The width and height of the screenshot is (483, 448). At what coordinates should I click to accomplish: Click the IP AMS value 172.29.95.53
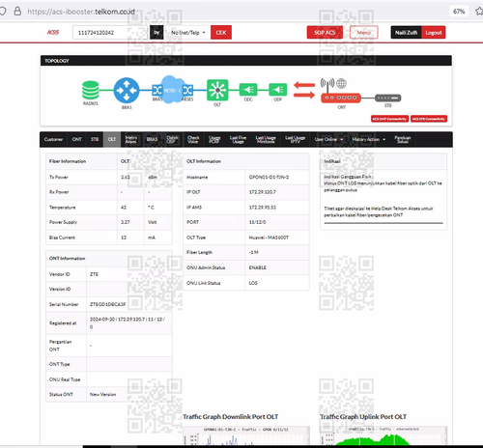click(262, 208)
